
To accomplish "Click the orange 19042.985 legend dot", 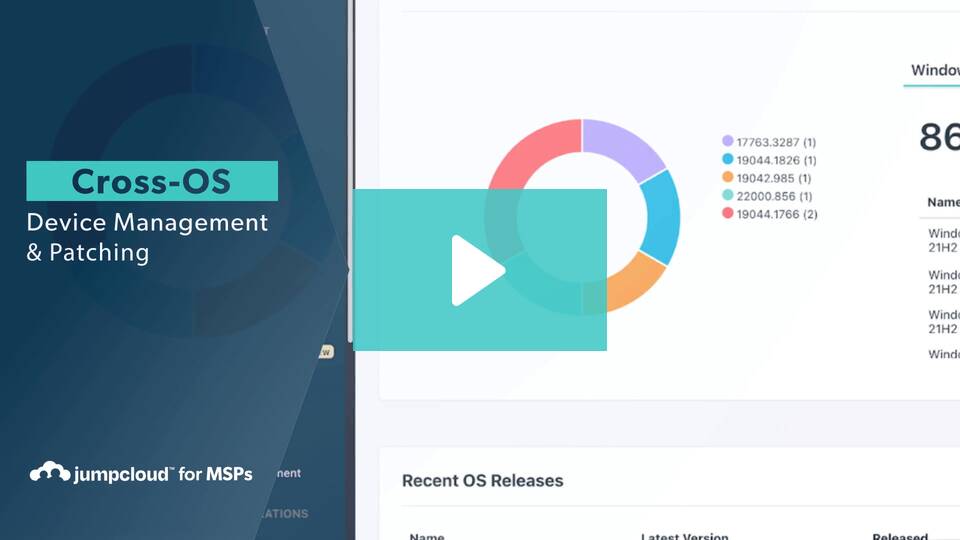I will pyautogui.click(x=727, y=178).
